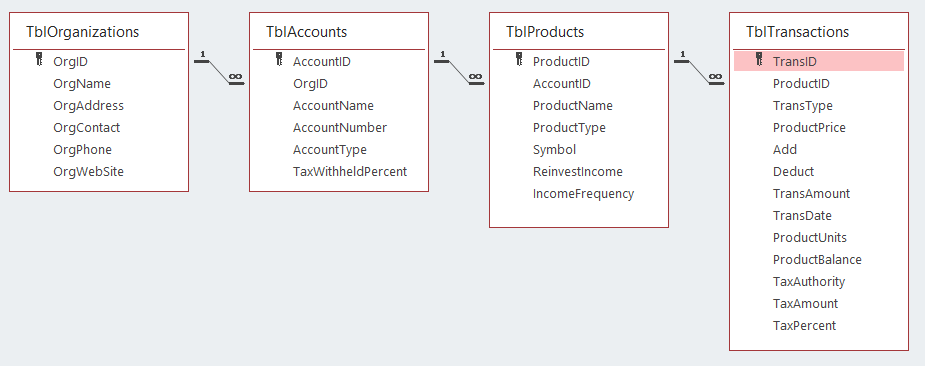Select the ProductName field
Viewport: 925px width, 366px height.
(x=573, y=106)
